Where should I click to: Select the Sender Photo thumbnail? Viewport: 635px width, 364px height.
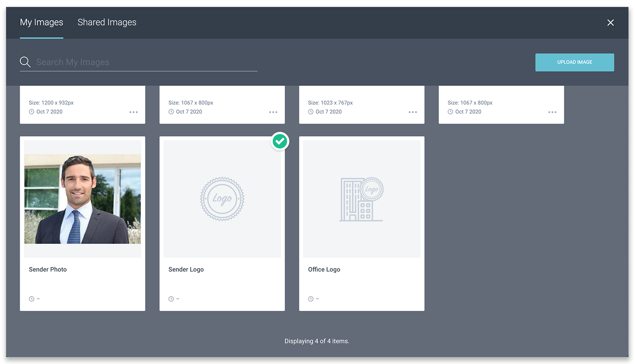[83, 199]
